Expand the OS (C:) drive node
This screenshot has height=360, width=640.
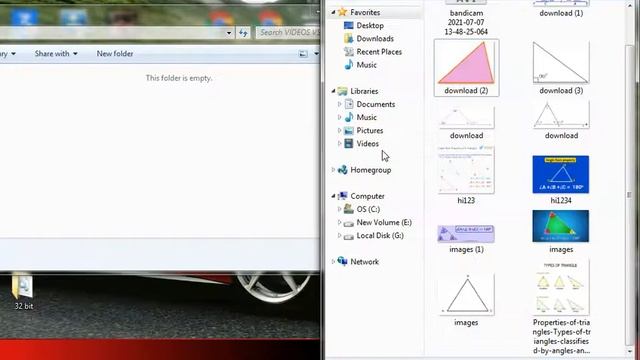tap(339, 209)
